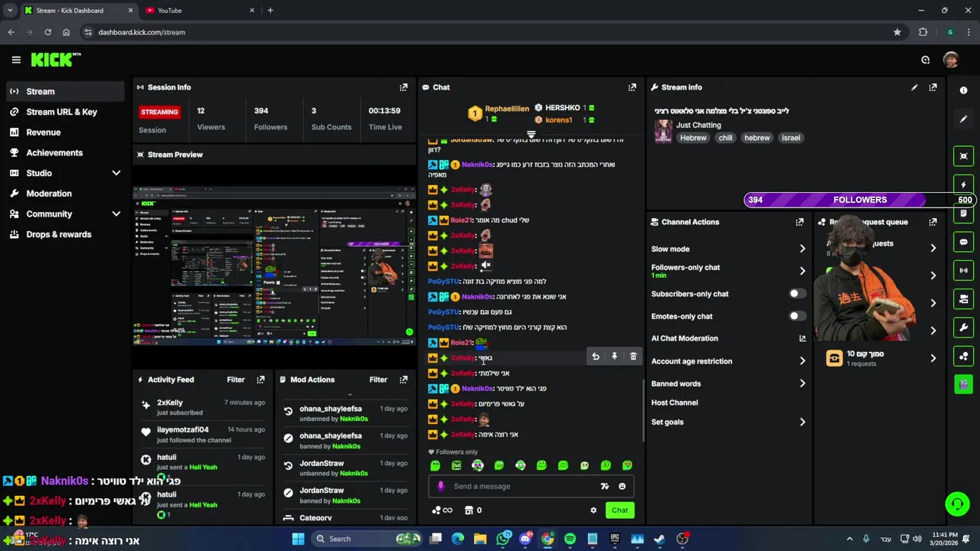Open the hamburger menu beside the Kick logo
Image resolution: width=980 pixels, height=551 pixels.
16,60
